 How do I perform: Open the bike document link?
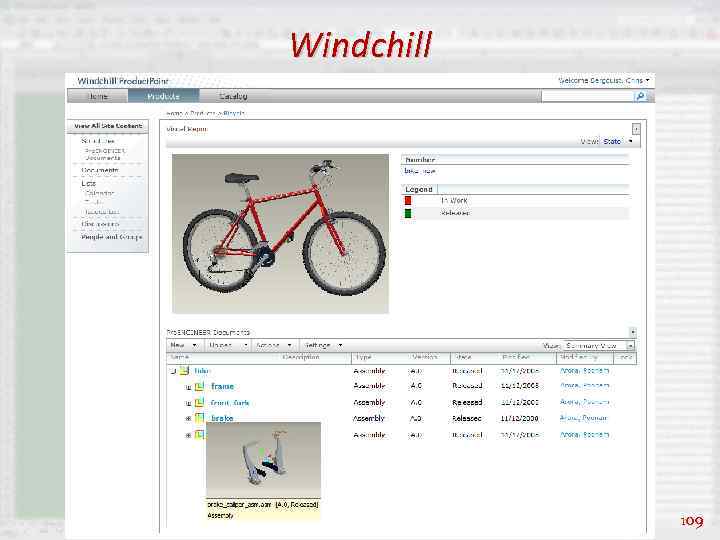coord(201,371)
